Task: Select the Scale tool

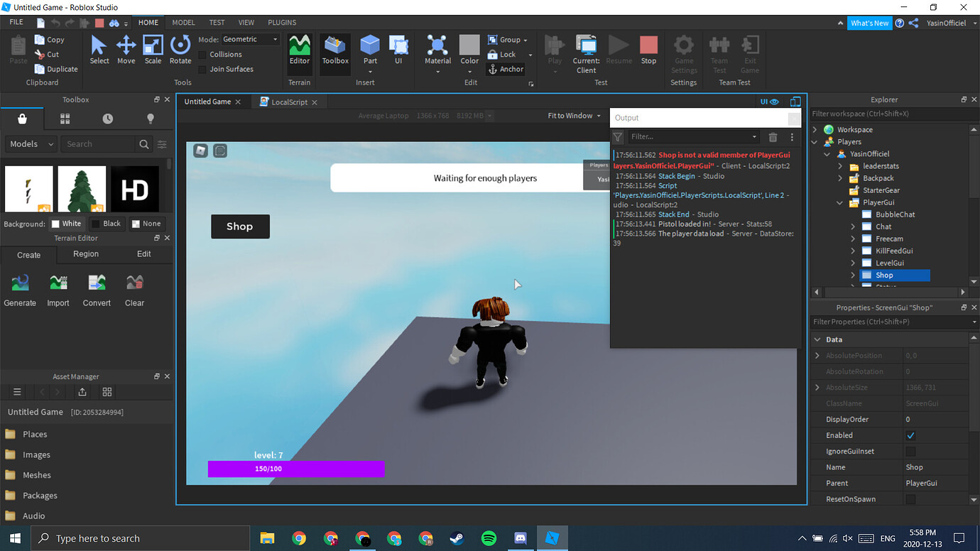Action: pyautogui.click(x=153, y=50)
